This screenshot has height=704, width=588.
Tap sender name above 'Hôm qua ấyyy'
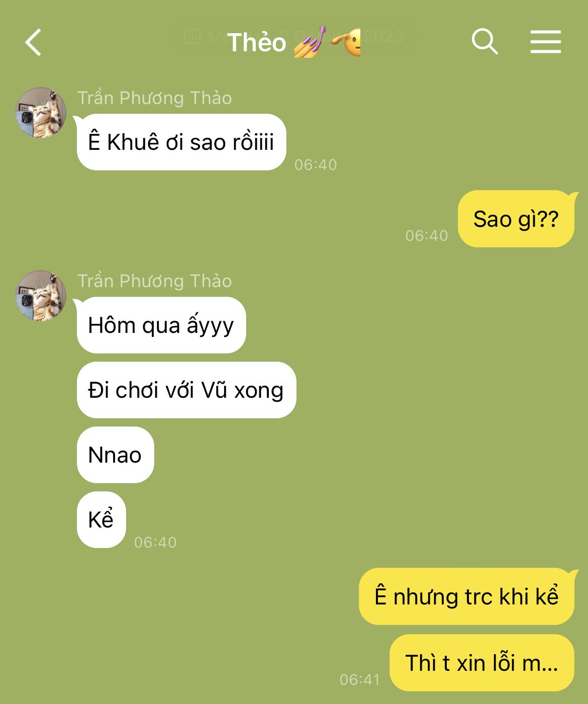pyautogui.click(x=154, y=281)
